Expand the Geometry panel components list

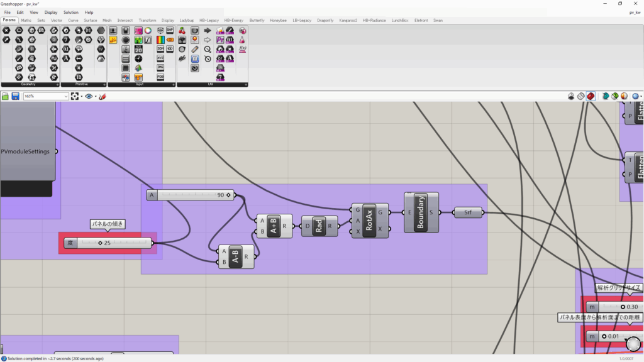point(58,84)
